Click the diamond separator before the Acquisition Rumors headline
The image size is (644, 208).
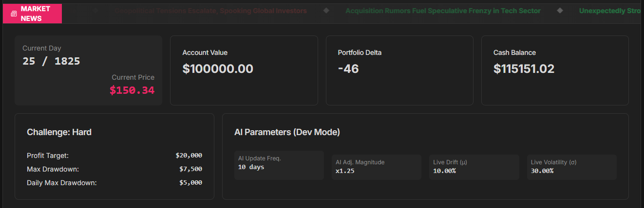coord(326,11)
